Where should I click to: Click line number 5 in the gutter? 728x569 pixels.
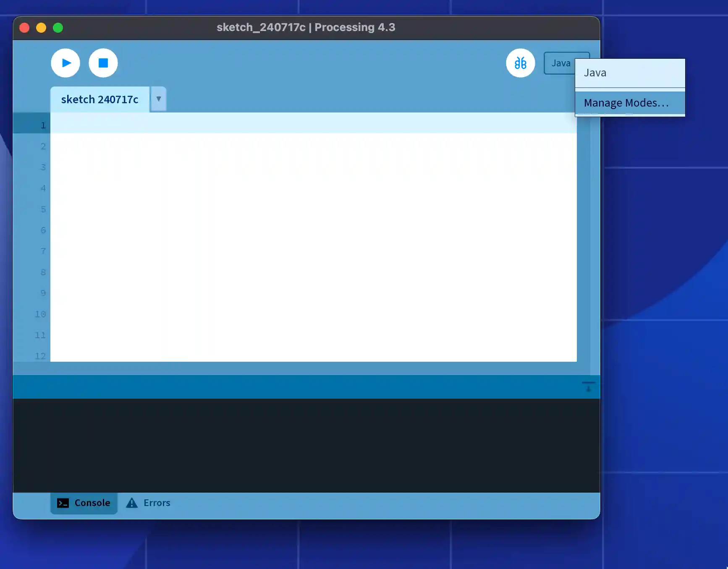coord(43,209)
